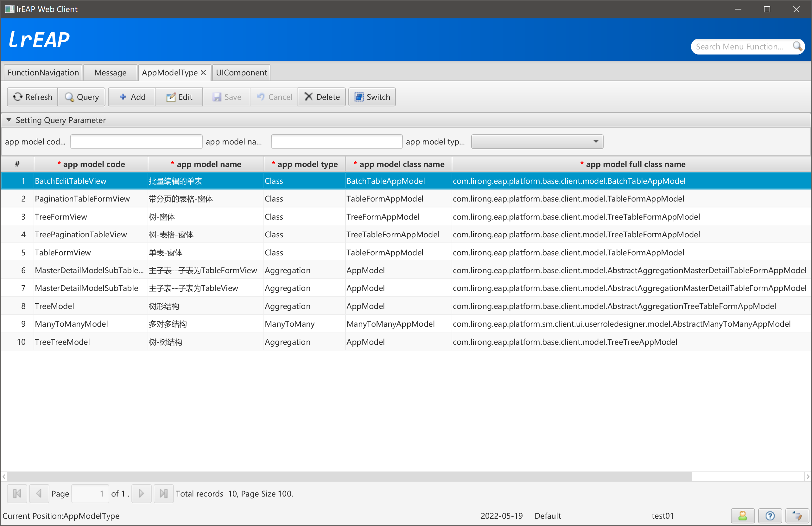The width and height of the screenshot is (812, 526).
Task: Select the TreePaginationTableView row
Action: click(x=406, y=234)
